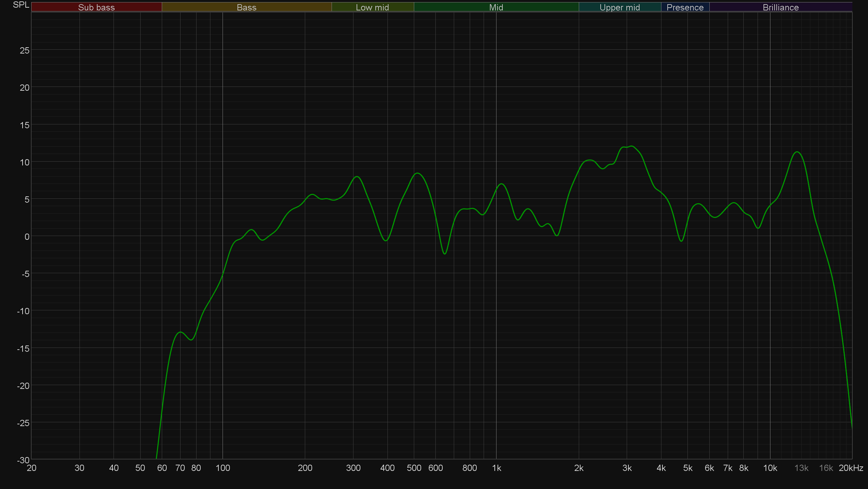The width and height of the screenshot is (868, 489).
Task: Click the 0 dB SPL axis label
Action: 27,237
